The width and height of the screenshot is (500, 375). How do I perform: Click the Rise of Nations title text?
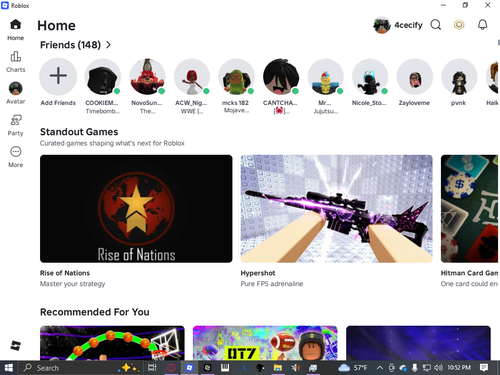pyautogui.click(x=65, y=273)
